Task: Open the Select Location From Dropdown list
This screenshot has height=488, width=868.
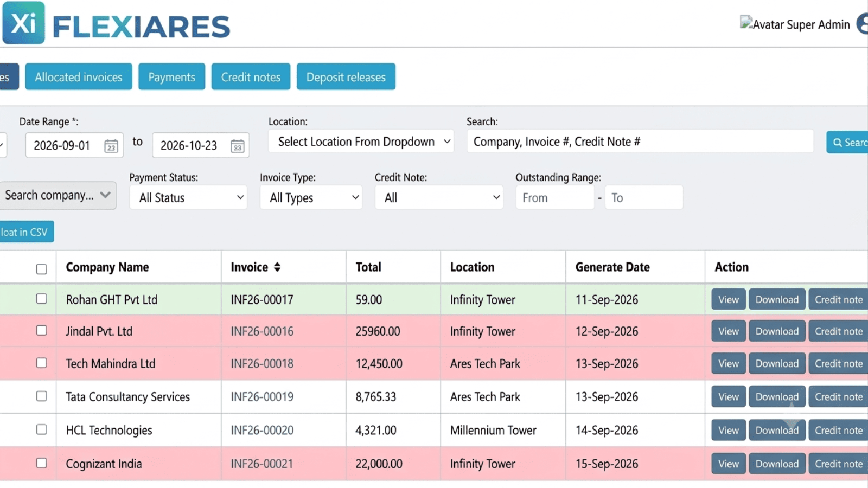Action: [x=361, y=142]
